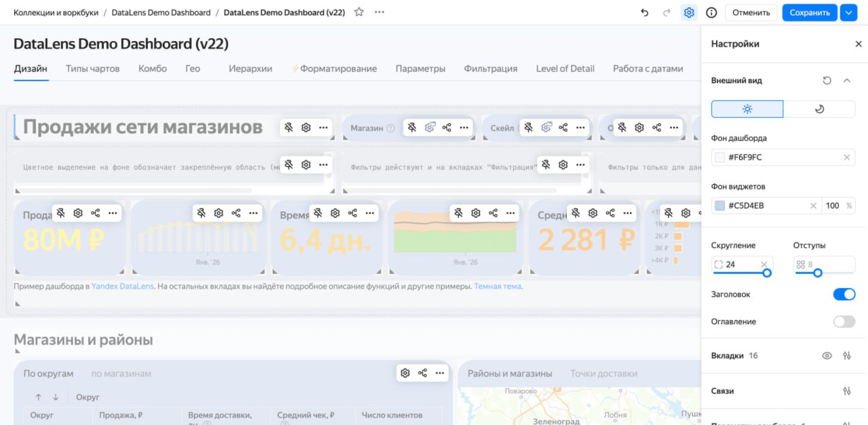Click the Отменить button

pyautogui.click(x=751, y=13)
